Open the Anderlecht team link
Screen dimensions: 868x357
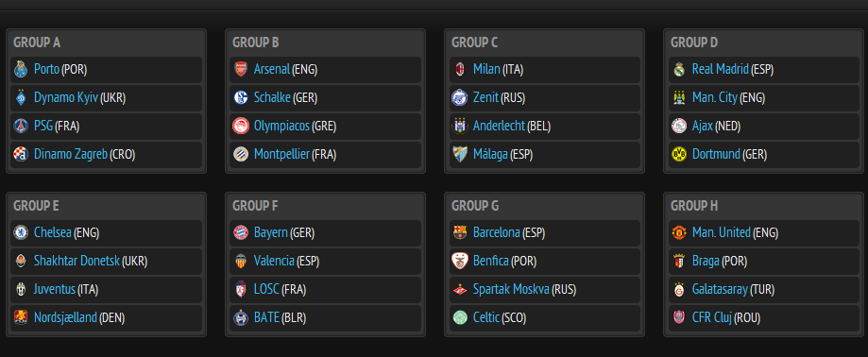point(499,126)
